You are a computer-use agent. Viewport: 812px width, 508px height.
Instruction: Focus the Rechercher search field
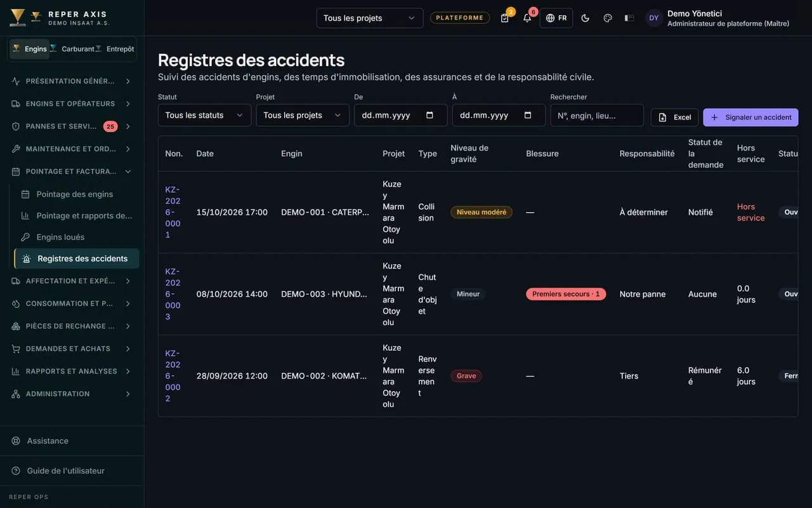597,115
